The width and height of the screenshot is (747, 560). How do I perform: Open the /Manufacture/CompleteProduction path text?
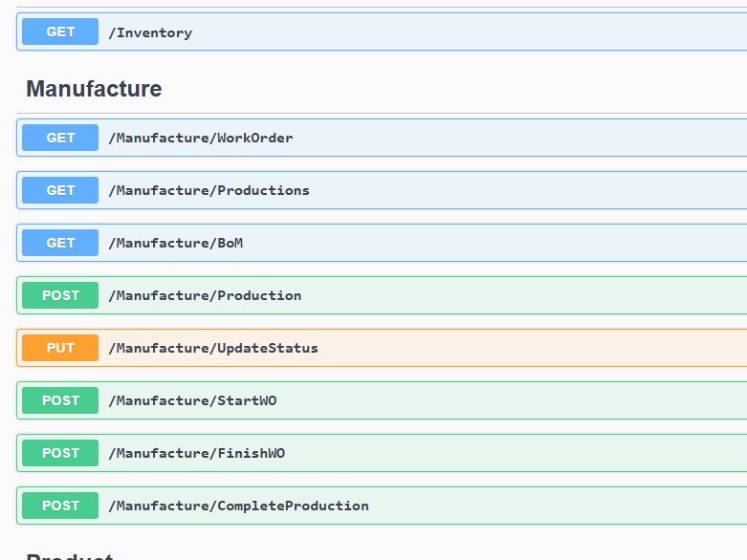tap(238, 506)
